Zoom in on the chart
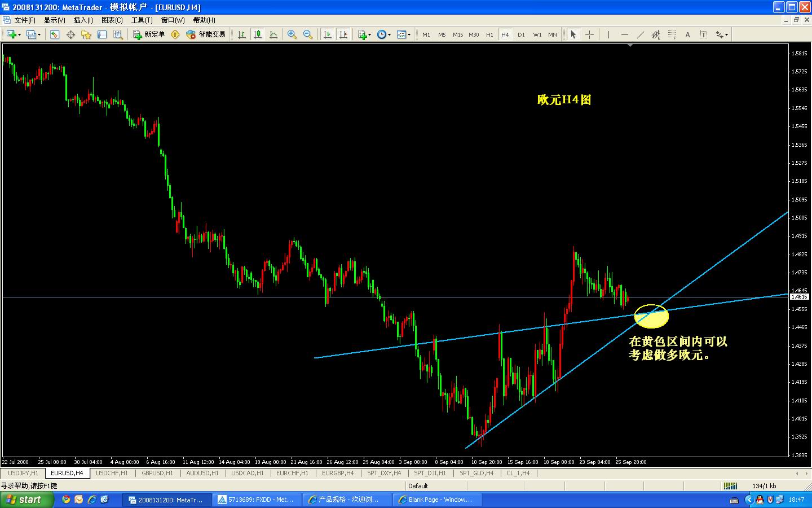 pyautogui.click(x=292, y=34)
